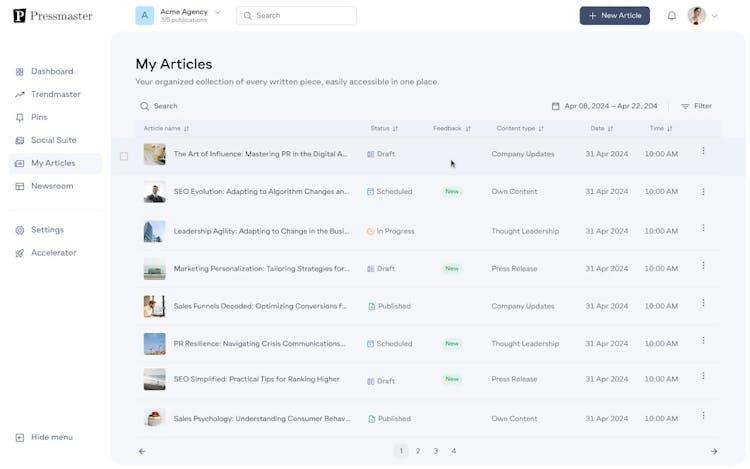The width and height of the screenshot is (750, 469).
Task: Create a New Article
Action: pos(614,16)
